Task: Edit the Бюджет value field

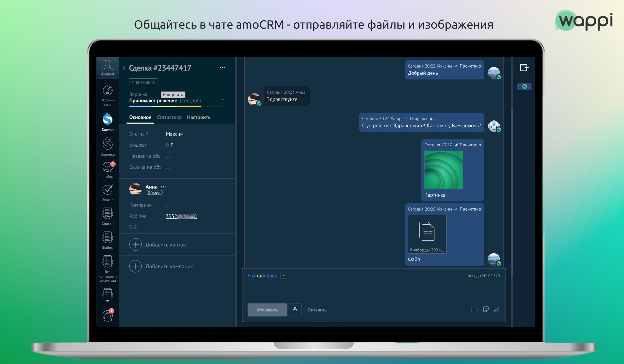Action: point(170,145)
